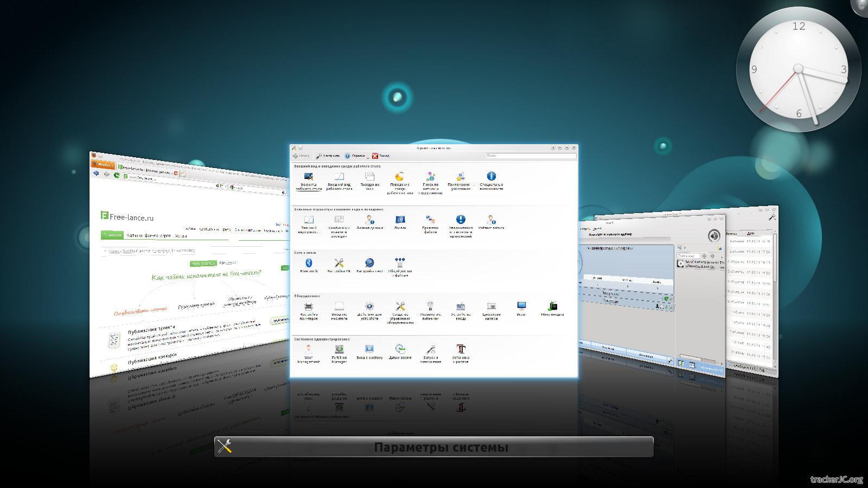Open the power management light bulb icon

coord(430,307)
